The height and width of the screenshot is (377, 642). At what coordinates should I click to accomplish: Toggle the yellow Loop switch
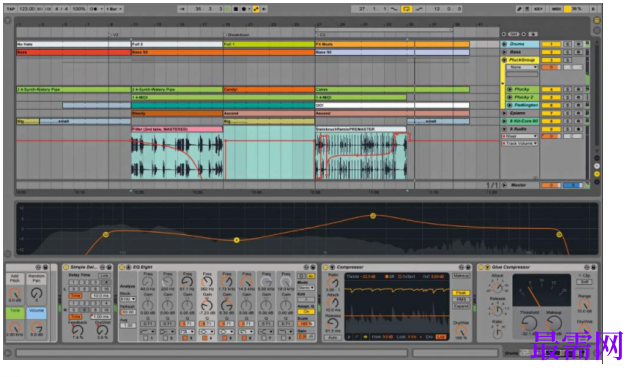click(x=407, y=9)
